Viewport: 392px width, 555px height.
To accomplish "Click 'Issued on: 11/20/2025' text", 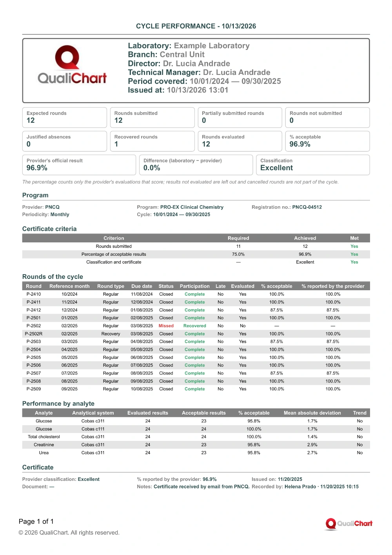I will tap(277, 479).
